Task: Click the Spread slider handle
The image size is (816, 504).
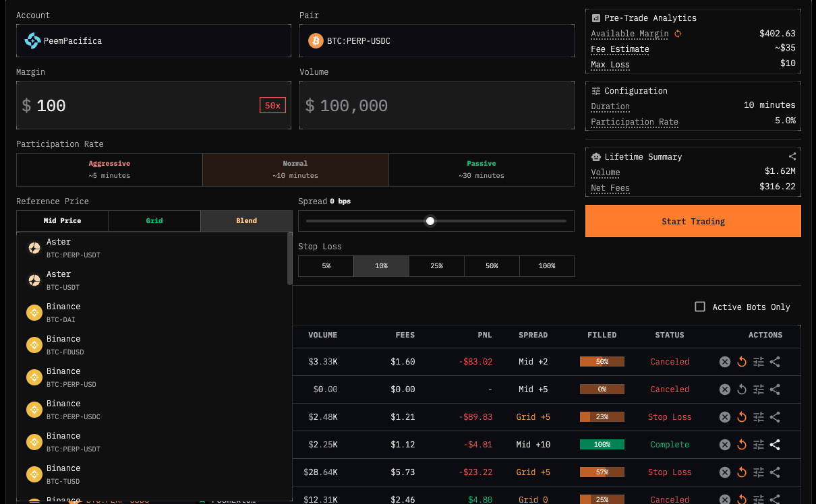Action: click(x=430, y=221)
